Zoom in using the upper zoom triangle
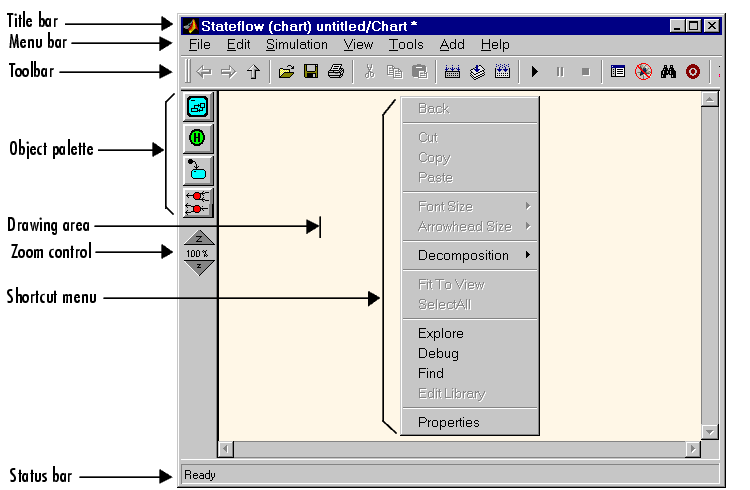The width and height of the screenshot is (750, 490). pyautogui.click(x=198, y=238)
